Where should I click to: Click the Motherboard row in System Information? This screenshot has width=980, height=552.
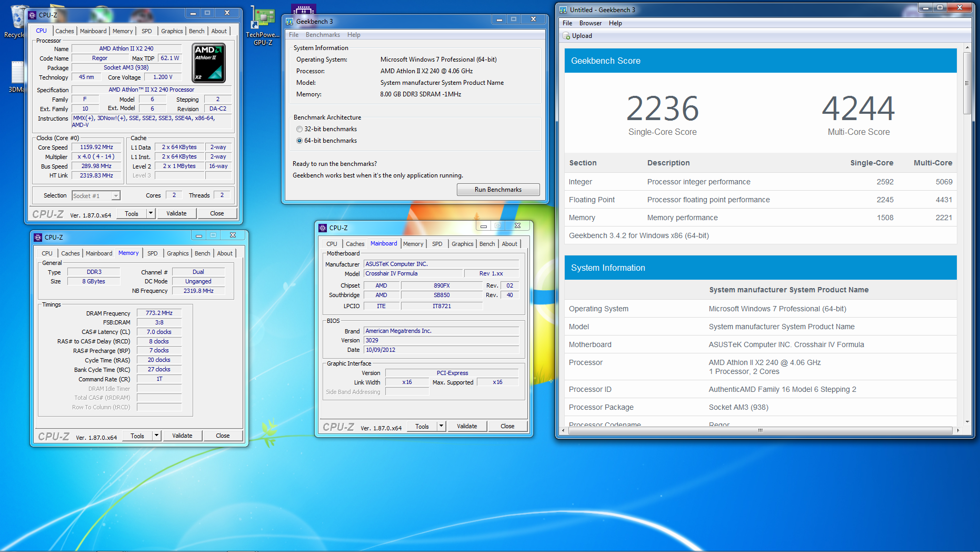point(761,344)
